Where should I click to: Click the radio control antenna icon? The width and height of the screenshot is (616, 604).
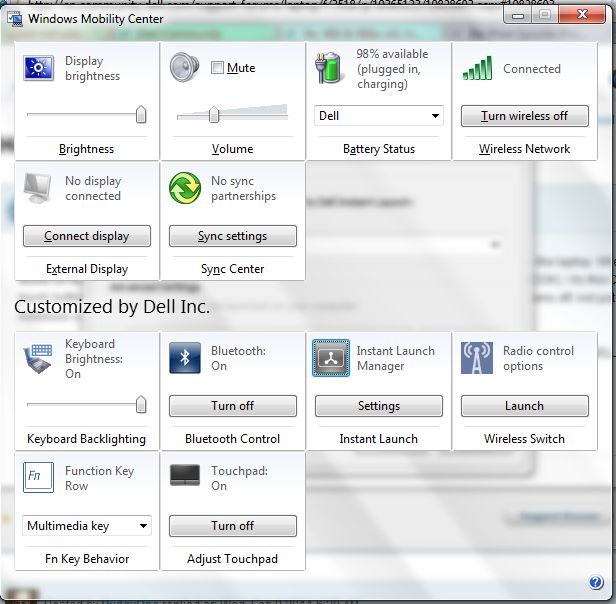pos(477,358)
